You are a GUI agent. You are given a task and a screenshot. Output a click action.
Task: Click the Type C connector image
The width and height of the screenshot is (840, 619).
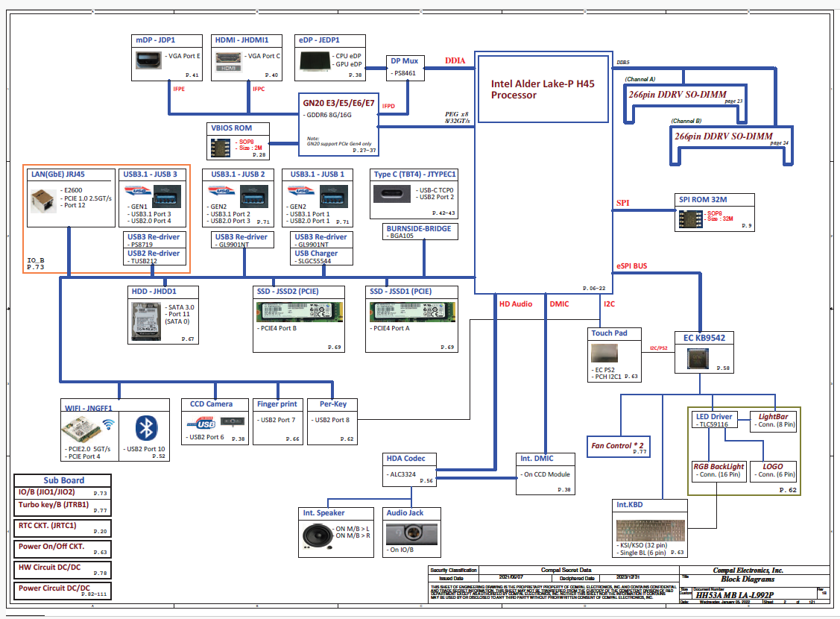pyautogui.click(x=391, y=193)
